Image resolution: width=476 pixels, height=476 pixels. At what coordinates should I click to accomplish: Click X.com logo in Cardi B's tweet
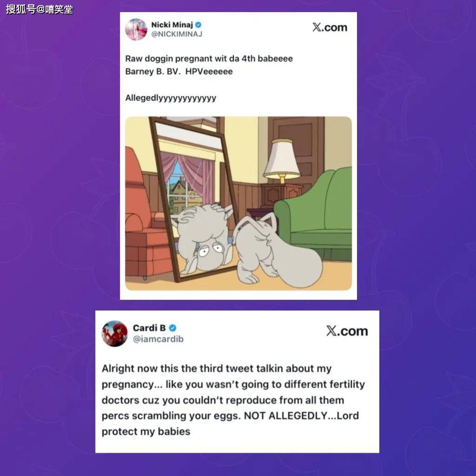point(347,331)
